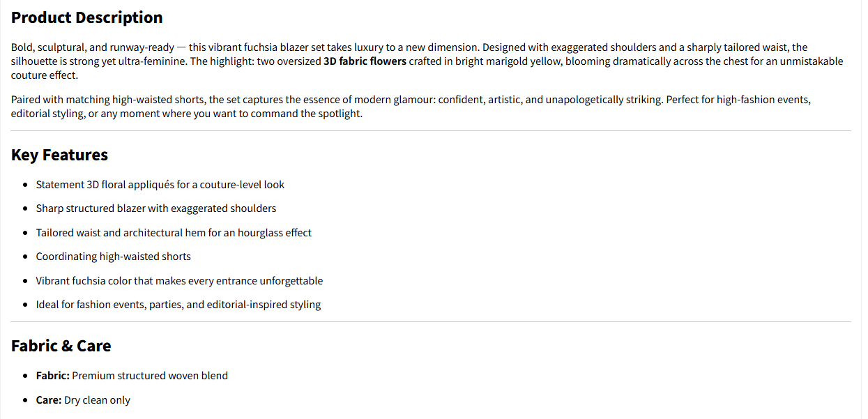Screen dimensions: 868x419
Task: Click the "Ideal for fashion events" bullet text
Action: (x=178, y=305)
